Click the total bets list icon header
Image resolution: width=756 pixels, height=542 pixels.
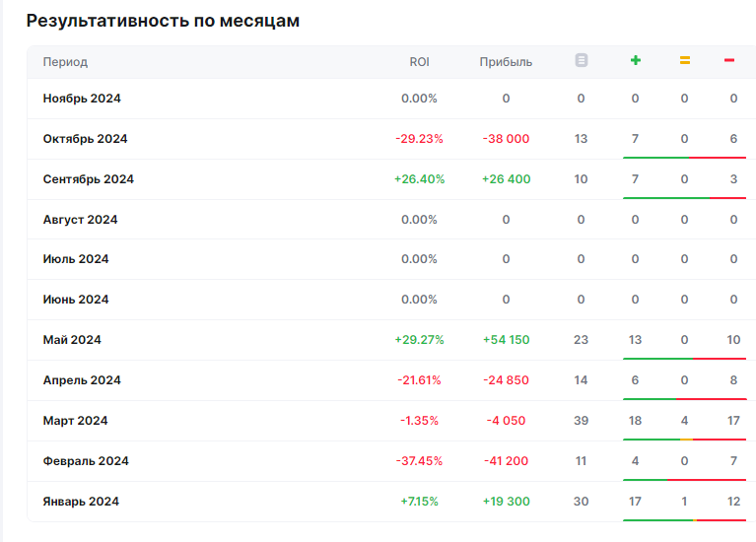tap(581, 61)
